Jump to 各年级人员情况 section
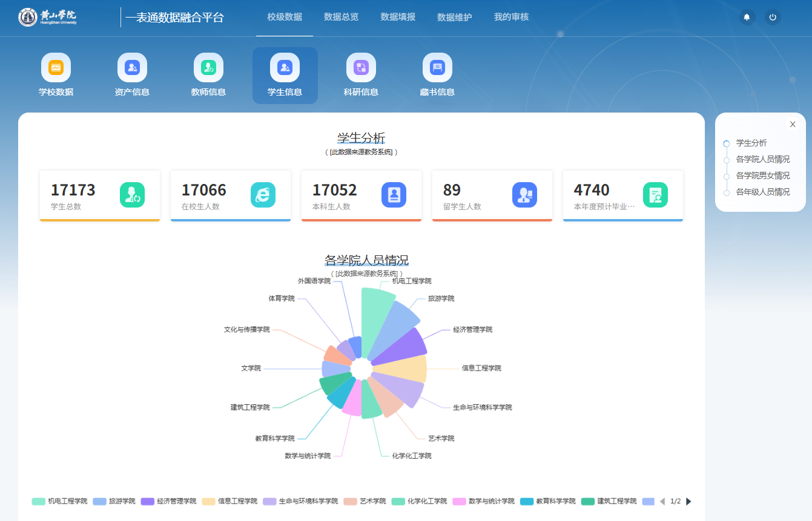This screenshot has width=812, height=521. [762, 192]
